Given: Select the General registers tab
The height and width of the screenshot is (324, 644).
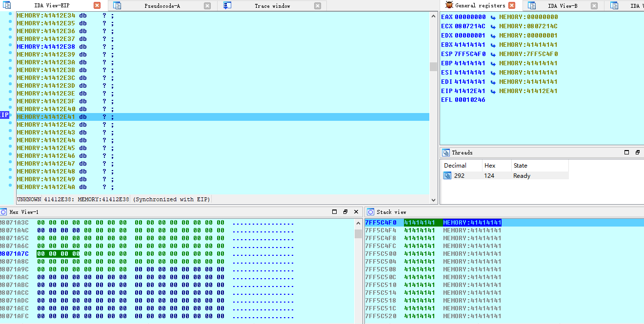Looking at the screenshot, I should tap(480, 6).
